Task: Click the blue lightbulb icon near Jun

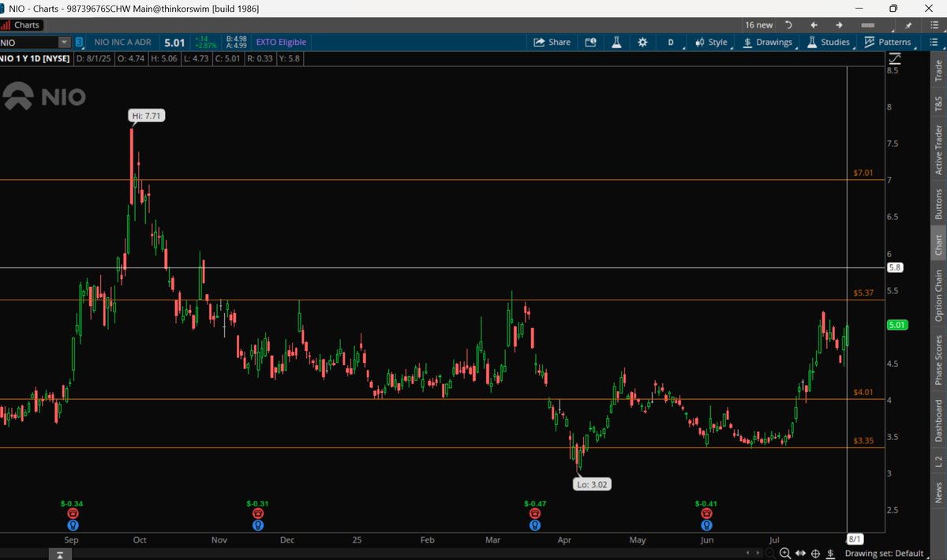Action: [x=706, y=525]
